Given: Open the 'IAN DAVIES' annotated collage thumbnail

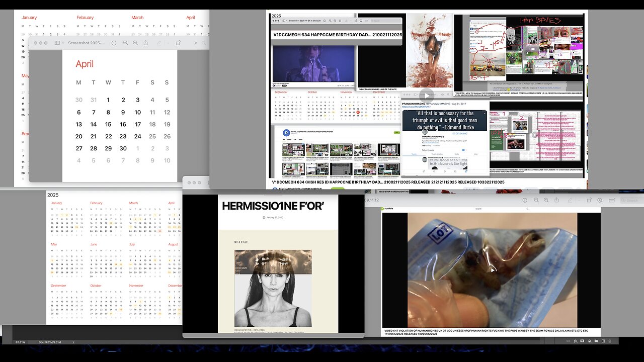Looking at the screenshot, I should 526,47.
